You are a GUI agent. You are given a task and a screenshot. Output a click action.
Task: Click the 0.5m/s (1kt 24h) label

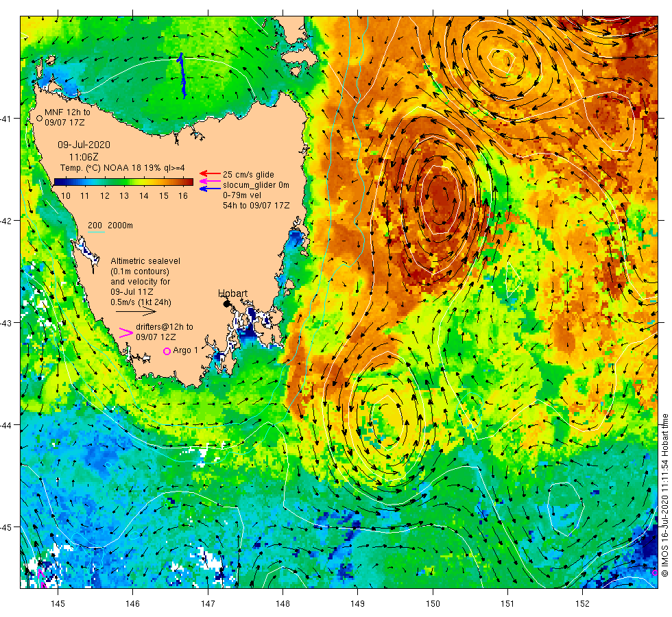tap(141, 302)
